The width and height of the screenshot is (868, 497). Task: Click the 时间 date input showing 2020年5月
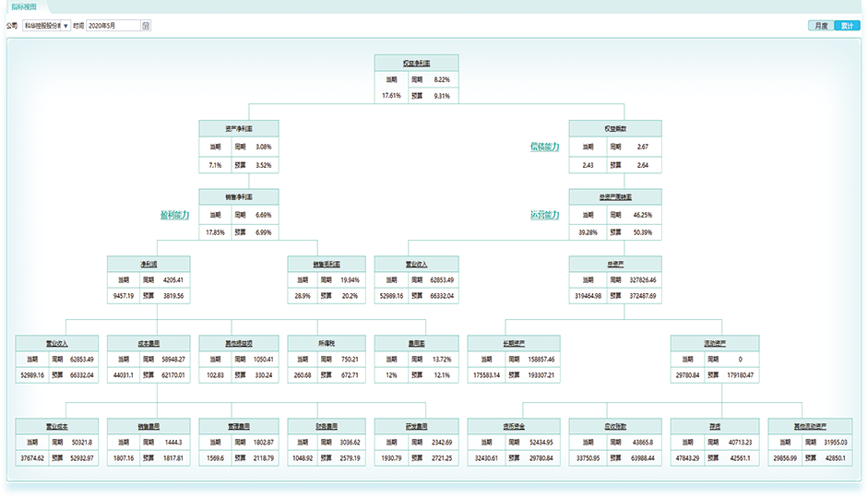coord(113,26)
